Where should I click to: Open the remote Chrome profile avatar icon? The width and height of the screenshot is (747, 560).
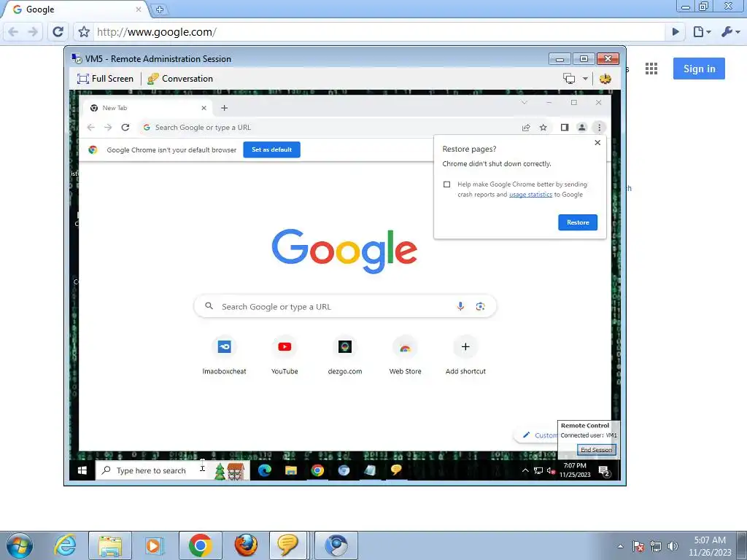pyautogui.click(x=581, y=127)
